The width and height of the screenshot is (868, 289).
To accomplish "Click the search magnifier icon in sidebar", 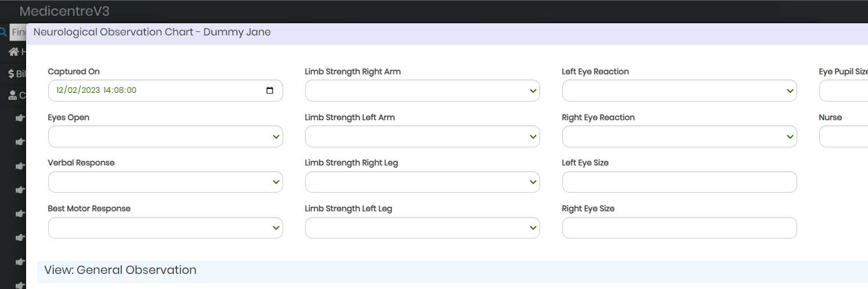I will coord(3,32).
